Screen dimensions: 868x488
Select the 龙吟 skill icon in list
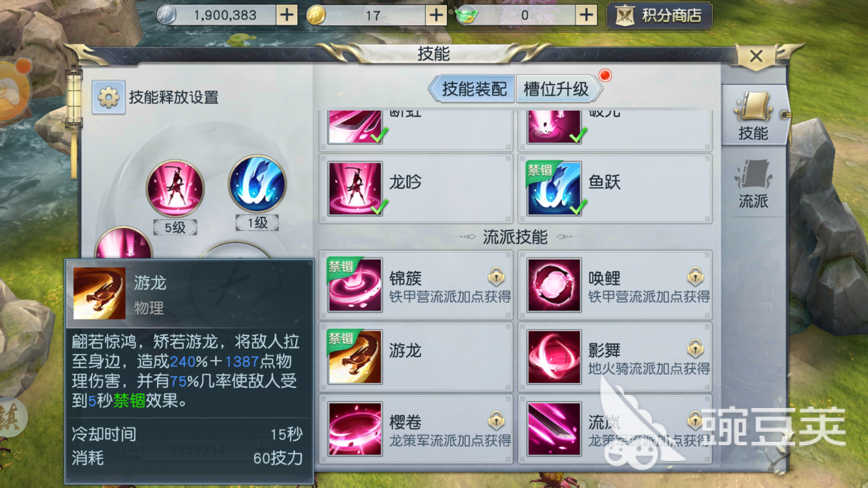[355, 189]
